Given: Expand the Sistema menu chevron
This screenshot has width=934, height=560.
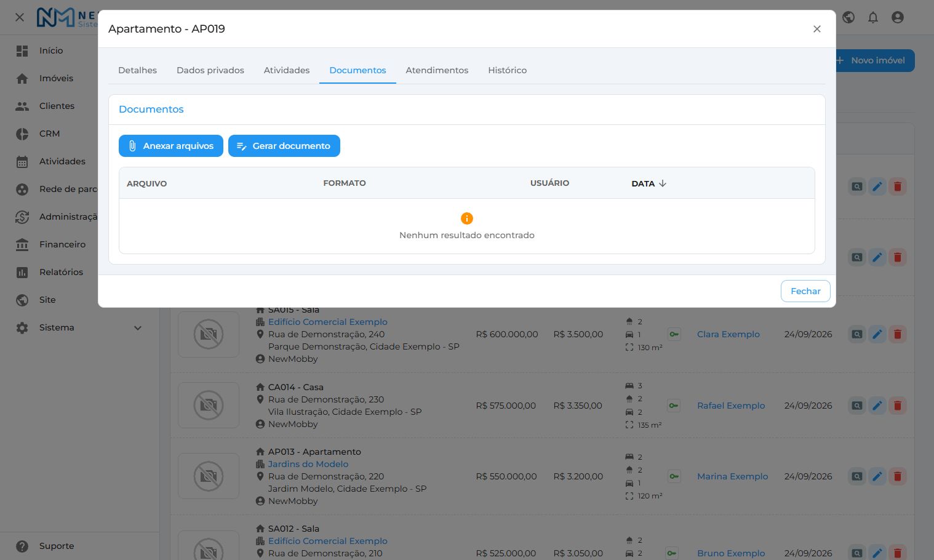Looking at the screenshot, I should (x=138, y=328).
